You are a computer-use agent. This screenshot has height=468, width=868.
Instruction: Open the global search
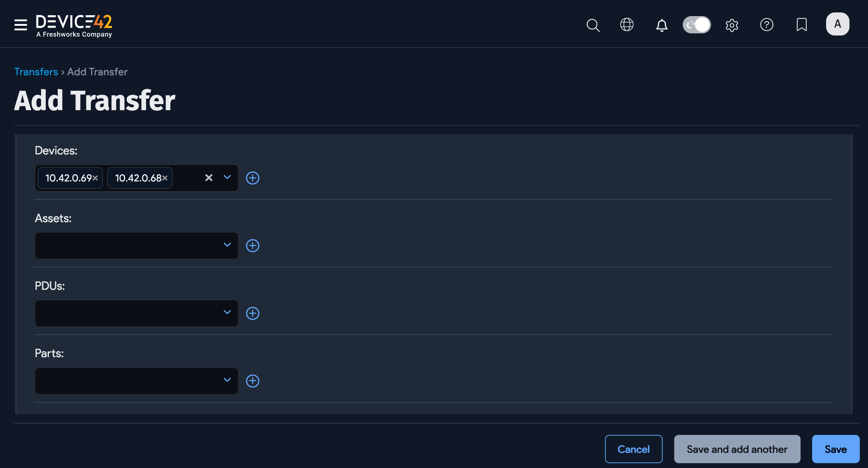click(593, 25)
